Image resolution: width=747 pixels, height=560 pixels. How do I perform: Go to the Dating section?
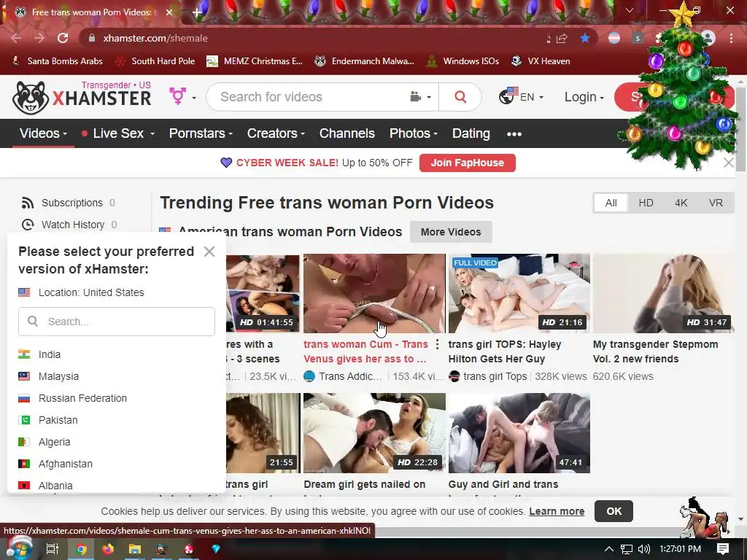coord(471,133)
